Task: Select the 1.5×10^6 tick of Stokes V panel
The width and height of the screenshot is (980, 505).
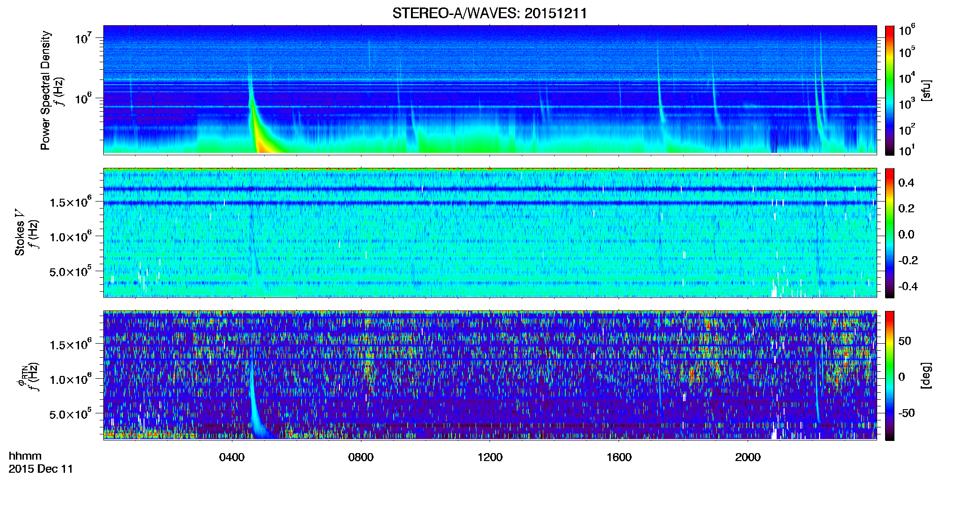Action: (71, 202)
